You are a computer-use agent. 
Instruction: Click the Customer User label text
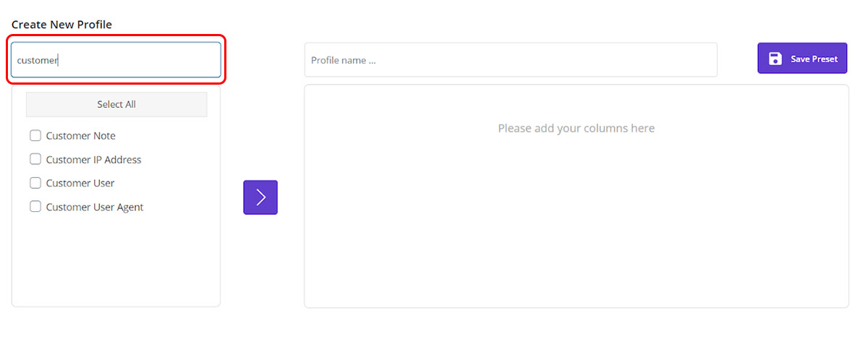click(x=80, y=184)
